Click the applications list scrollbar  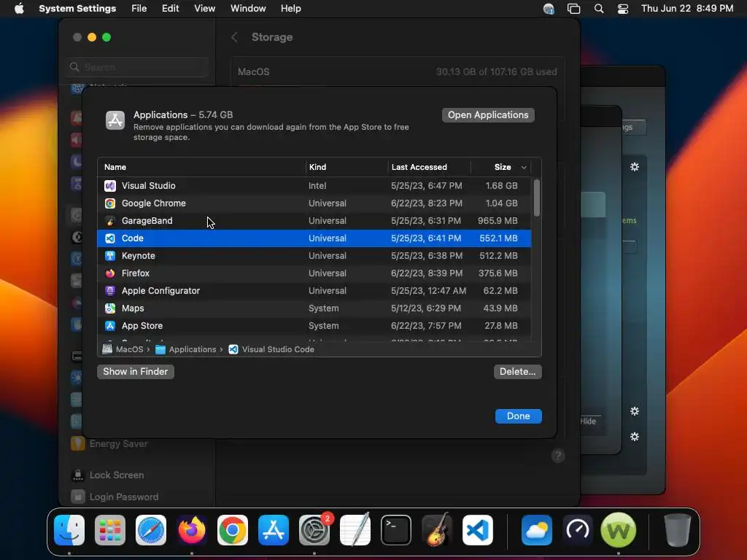pos(537,198)
